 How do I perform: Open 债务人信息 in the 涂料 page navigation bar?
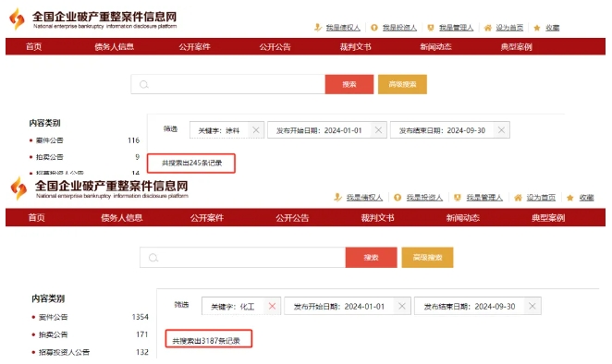tap(115, 47)
